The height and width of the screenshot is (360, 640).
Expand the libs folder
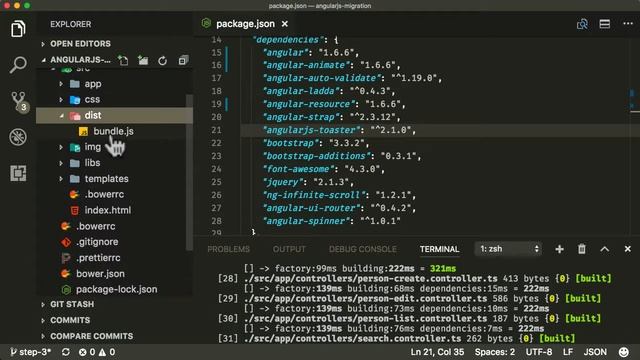92,163
